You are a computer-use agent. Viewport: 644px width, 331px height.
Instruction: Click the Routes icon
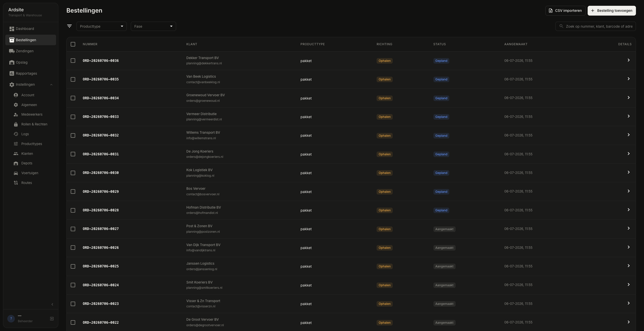click(16, 183)
